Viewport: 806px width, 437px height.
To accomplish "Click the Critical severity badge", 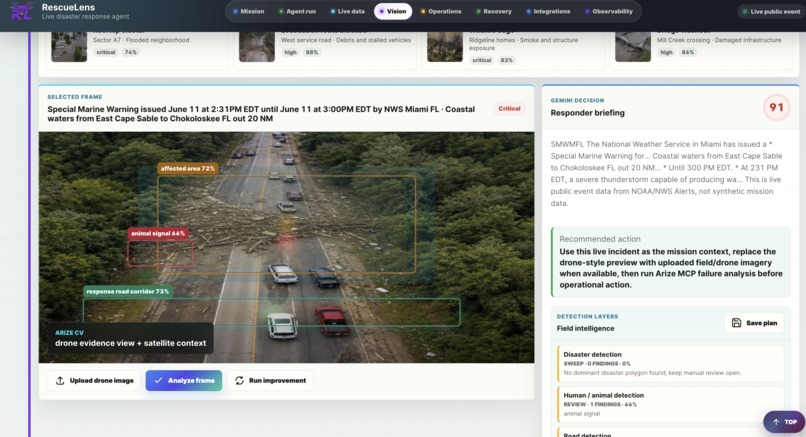I will pyautogui.click(x=509, y=108).
